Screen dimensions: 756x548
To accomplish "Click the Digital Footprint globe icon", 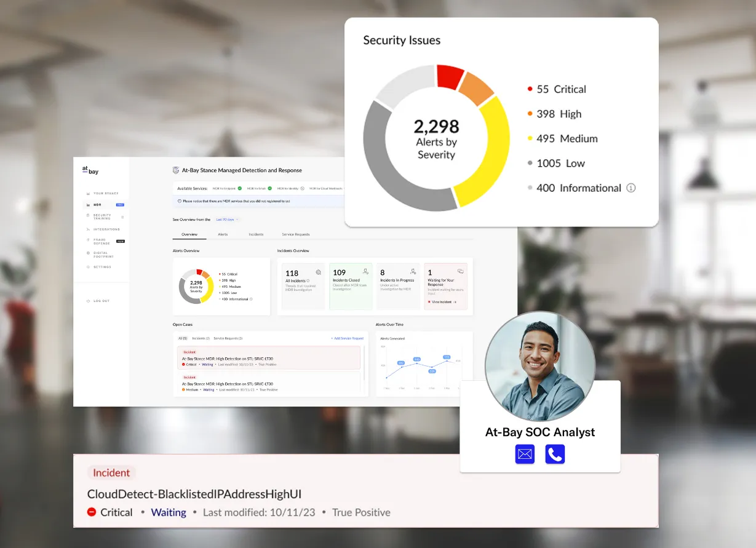I will click(88, 253).
